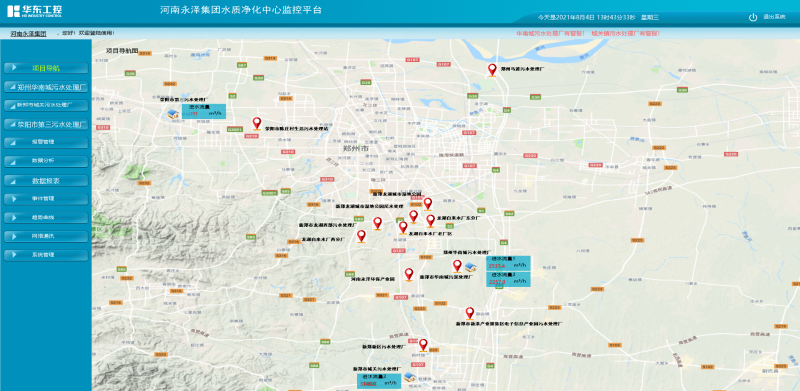
Task: Click the 退出系统 logout button
Action: pos(774,17)
